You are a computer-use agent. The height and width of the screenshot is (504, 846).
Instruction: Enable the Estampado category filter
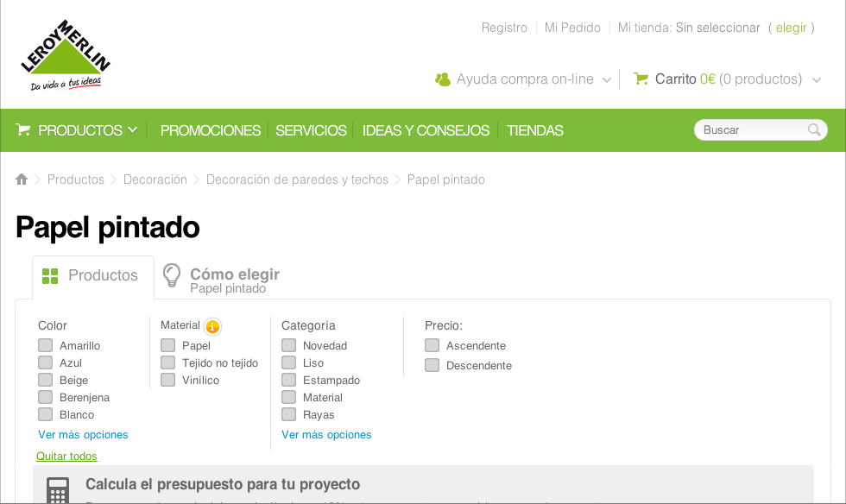(289, 380)
